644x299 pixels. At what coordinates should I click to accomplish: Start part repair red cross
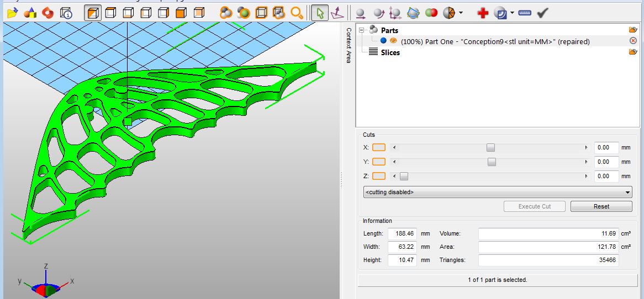tap(483, 13)
